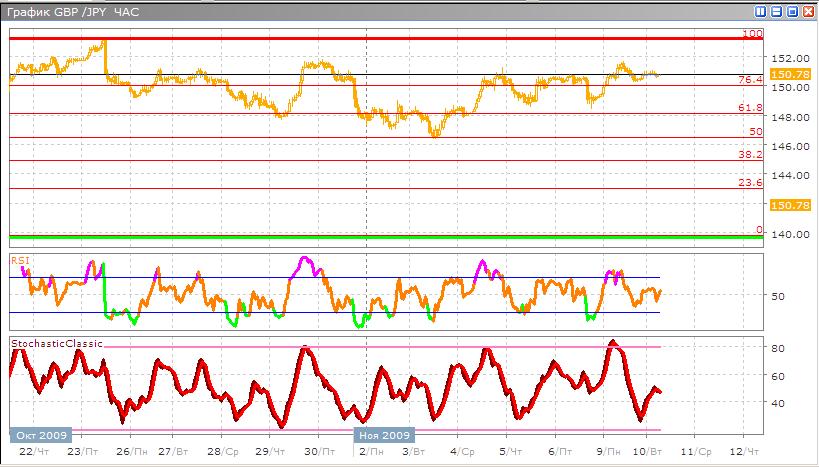Viewport: 819px width, 467px height.
Task: Click the 'Ноя 2009' month marker
Action: [x=383, y=436]
